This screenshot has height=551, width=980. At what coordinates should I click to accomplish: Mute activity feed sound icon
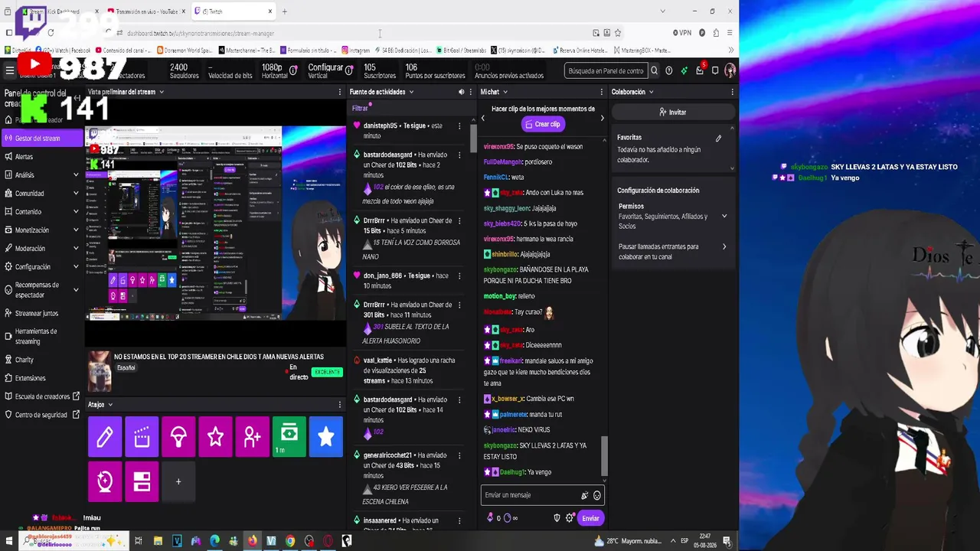click(x=461, y=92)
